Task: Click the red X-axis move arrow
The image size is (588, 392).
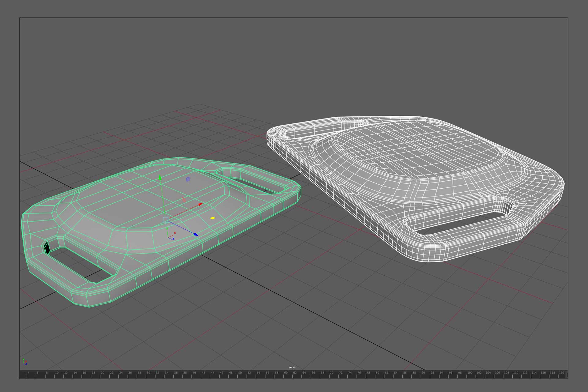Action: [x=200, y=204]
